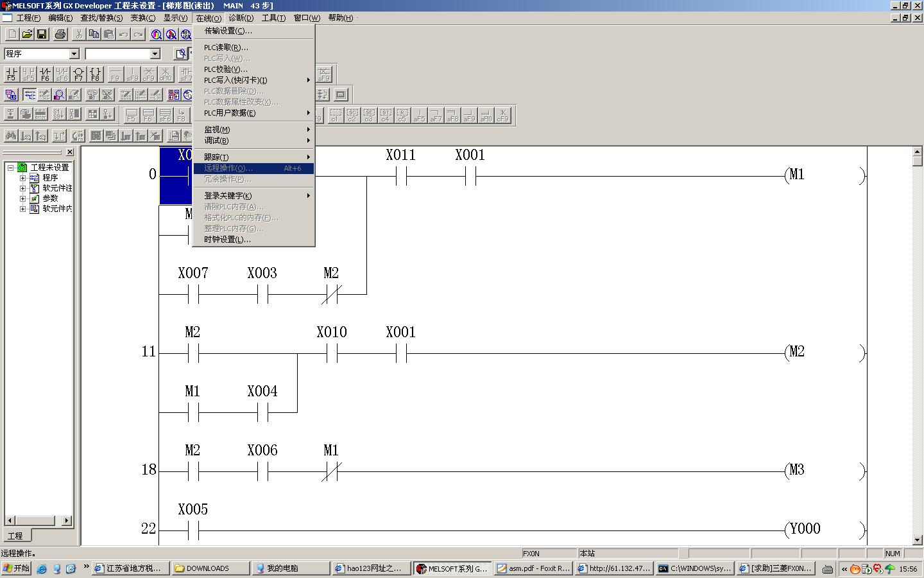Insert normally closed contact F6
Screen dimensions: 924x578
(44, 74)
